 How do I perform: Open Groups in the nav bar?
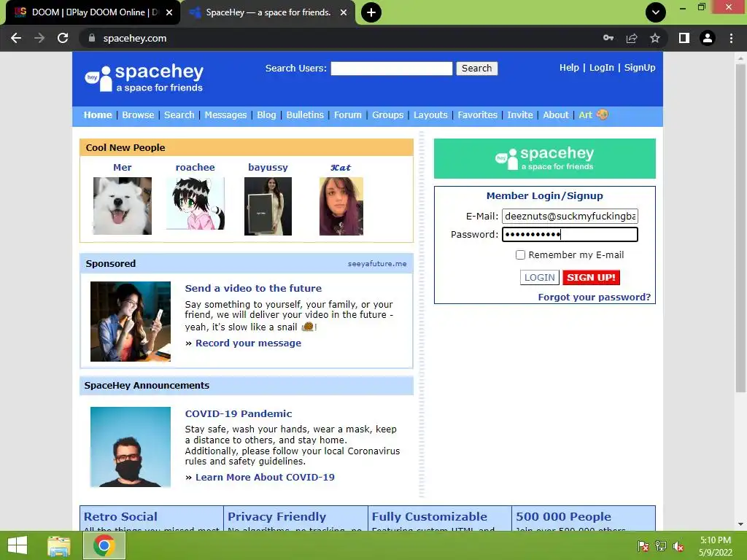(388, 114)
